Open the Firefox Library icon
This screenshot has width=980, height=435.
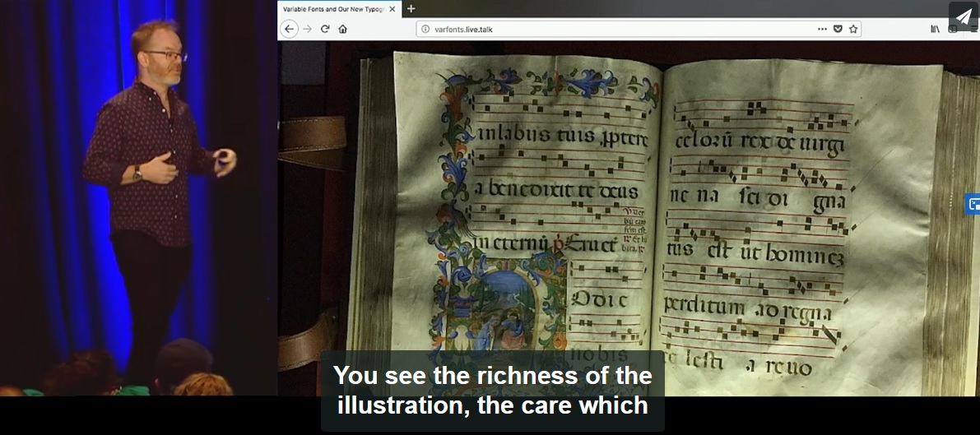(935, 29)
